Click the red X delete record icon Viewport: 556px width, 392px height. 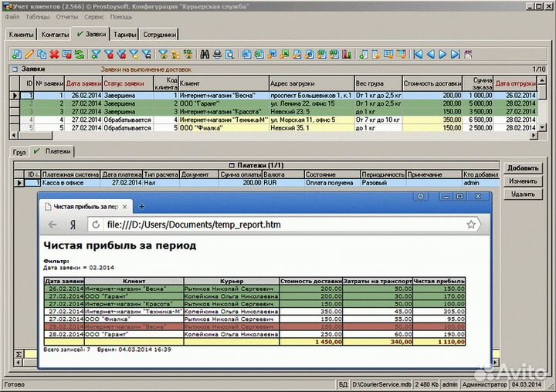pyautogui.click(x=55, y=54)
